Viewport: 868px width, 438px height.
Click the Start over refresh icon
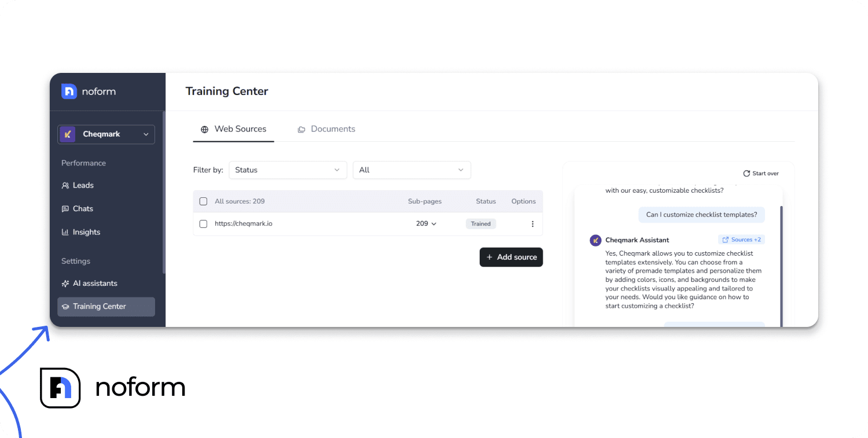coord(746,172)
